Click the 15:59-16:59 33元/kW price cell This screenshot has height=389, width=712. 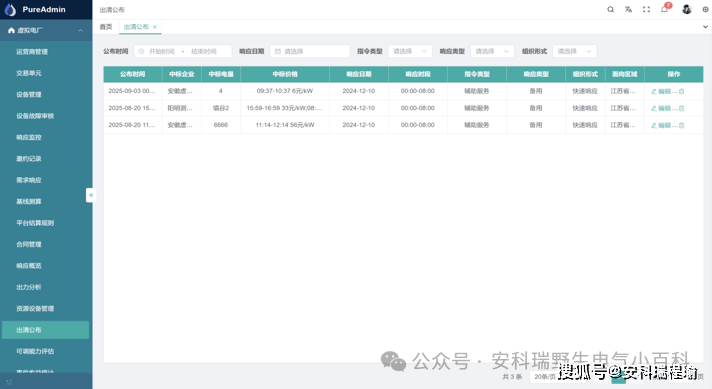pyautogui.click(x=285, y=108)
